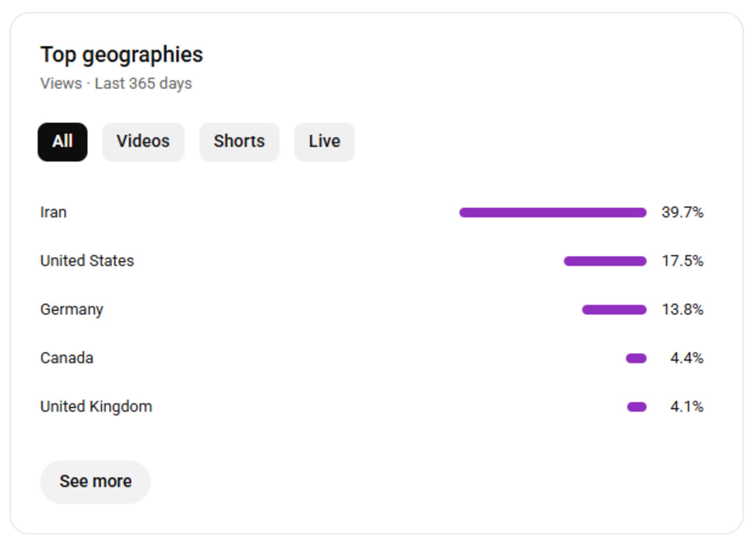Switch to the Live filter
This screenshot has height=549, width=756.
324,142
